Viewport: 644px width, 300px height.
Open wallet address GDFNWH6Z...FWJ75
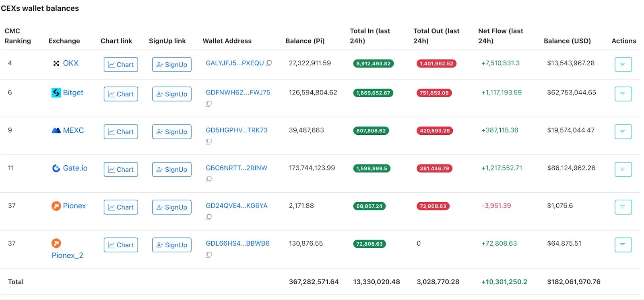click(238, 92)
